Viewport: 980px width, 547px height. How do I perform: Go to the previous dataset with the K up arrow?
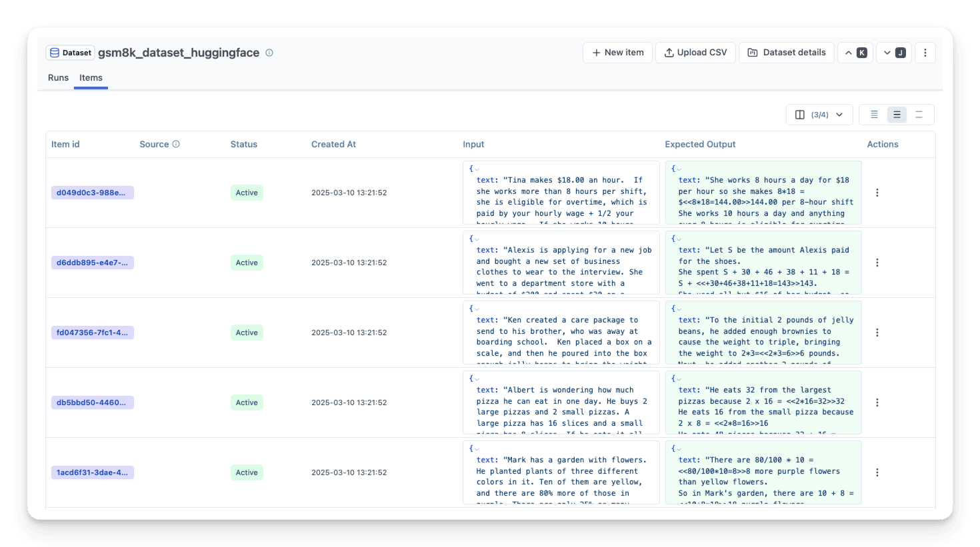855,53
